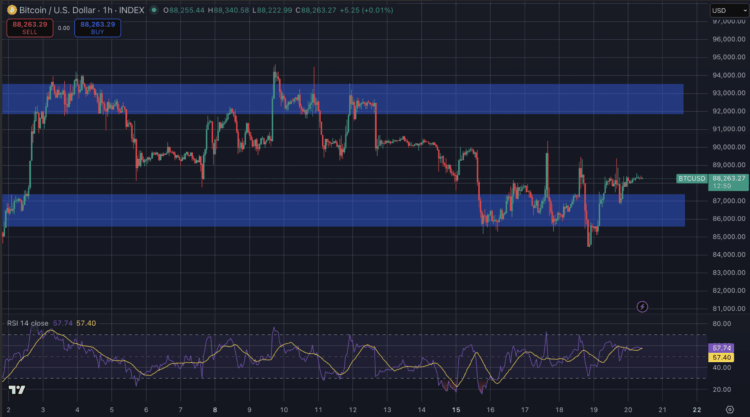The image size is (750, 417).
Task: Click the TradingView logo icon
Action: pyautogui.click(x=17, y=390)
